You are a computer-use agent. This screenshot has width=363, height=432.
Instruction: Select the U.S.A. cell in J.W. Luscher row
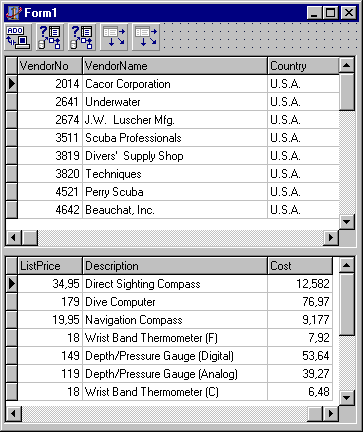303,120
